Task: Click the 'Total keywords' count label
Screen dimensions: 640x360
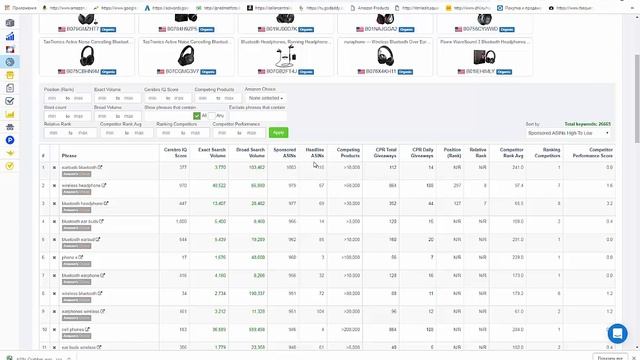Action: [588, 124]
